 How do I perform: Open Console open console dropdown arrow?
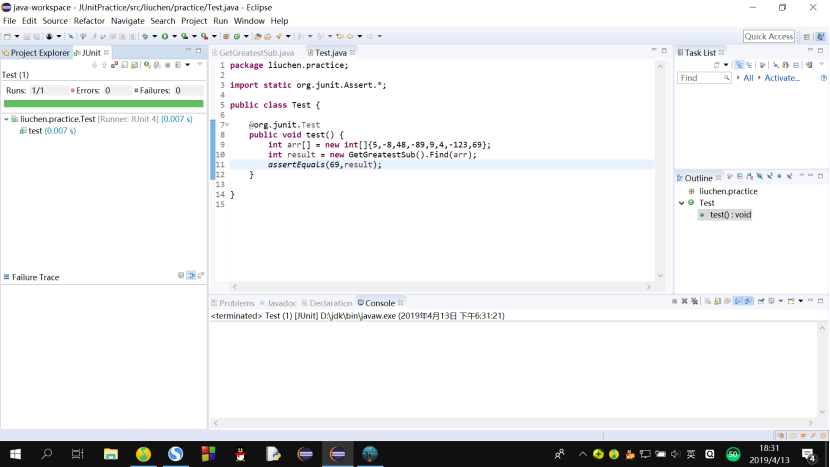click(x=800, y=301)
